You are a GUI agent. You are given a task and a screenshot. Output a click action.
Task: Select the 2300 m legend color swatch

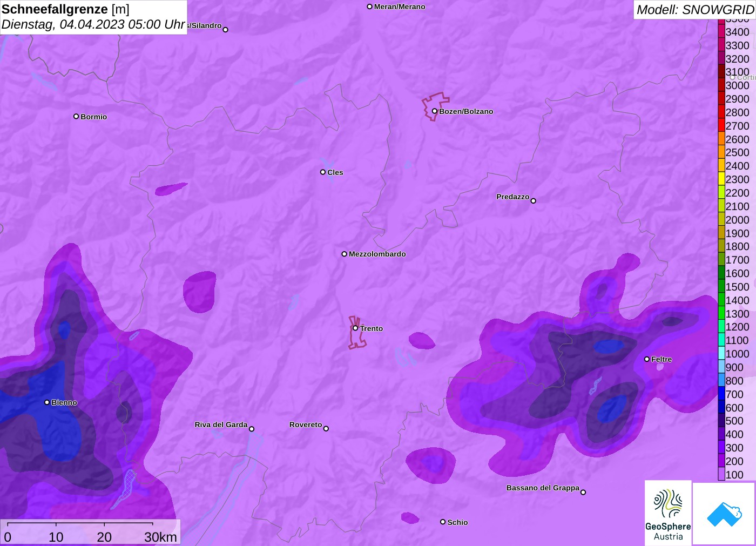pos(721,179)
